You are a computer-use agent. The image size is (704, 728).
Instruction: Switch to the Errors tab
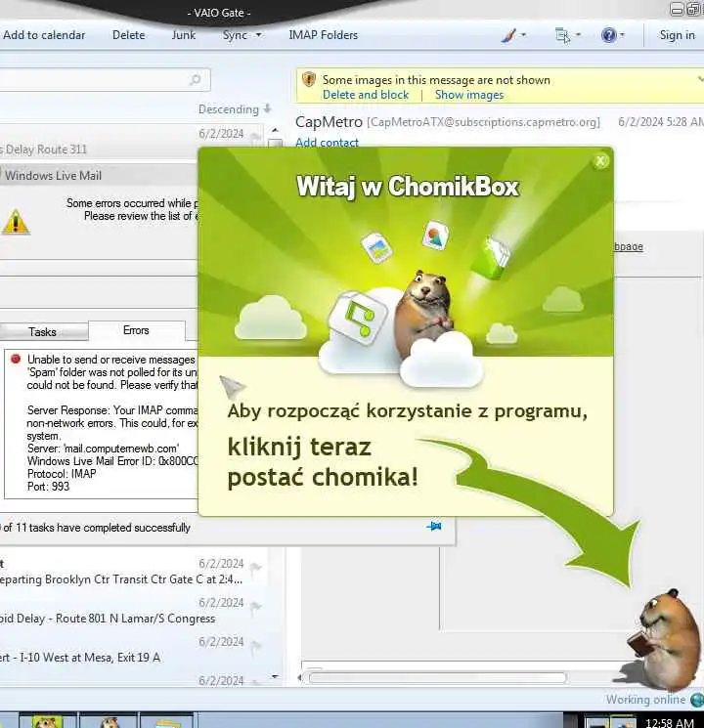(136, 330)
